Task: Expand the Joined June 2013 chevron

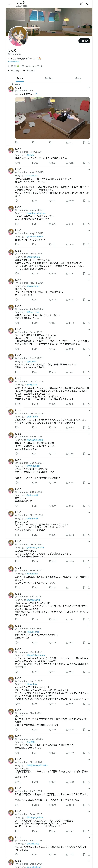Action: [x=43, y=66]
